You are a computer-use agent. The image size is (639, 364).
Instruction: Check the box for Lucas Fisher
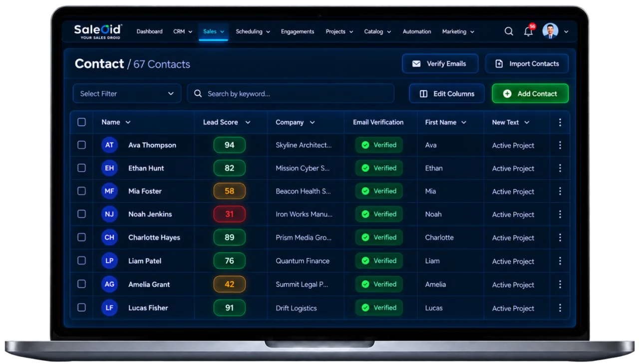tap(82, 308)
